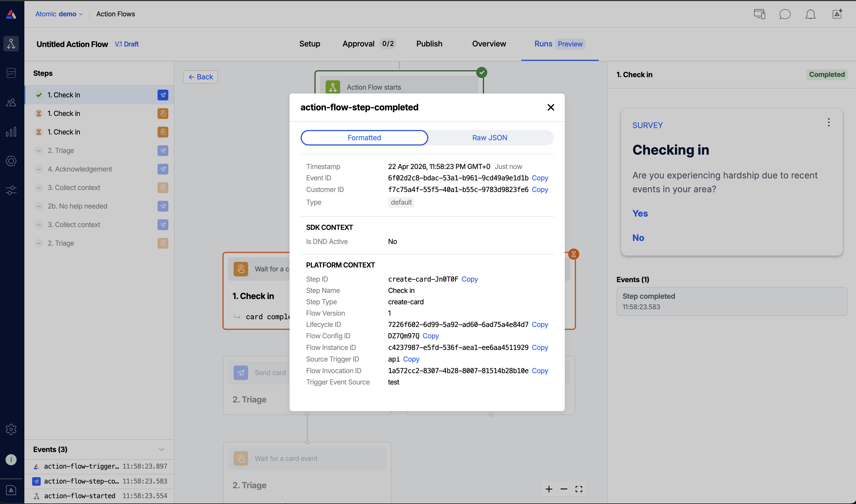Click the devices preview icon in the top bar
The width and height of the screenshot is (856, 504).
tap(759, 14)
